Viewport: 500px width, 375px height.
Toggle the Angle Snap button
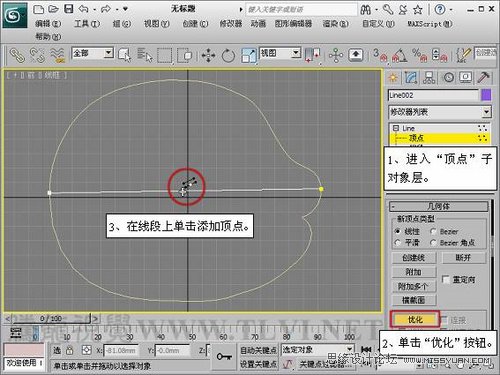399,55
